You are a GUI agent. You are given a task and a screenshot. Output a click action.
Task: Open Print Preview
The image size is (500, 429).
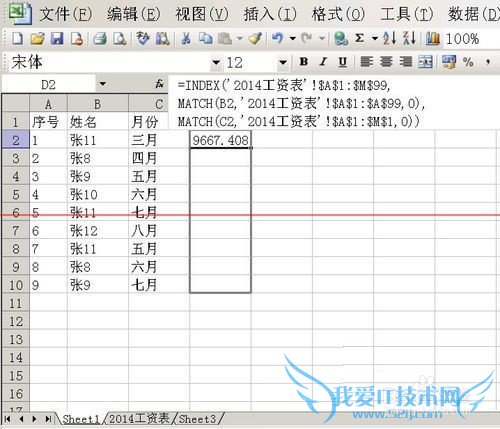click(120, 39)
